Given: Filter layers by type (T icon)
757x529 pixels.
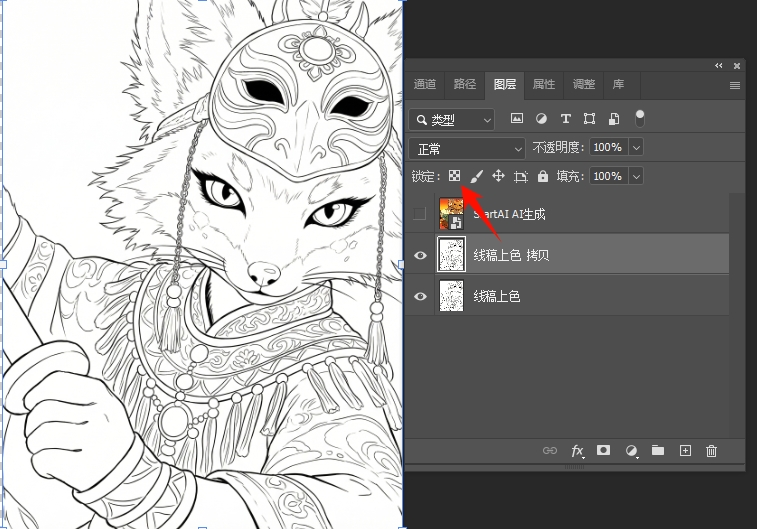Looking at the screenshot, I should tap(565, 118).
